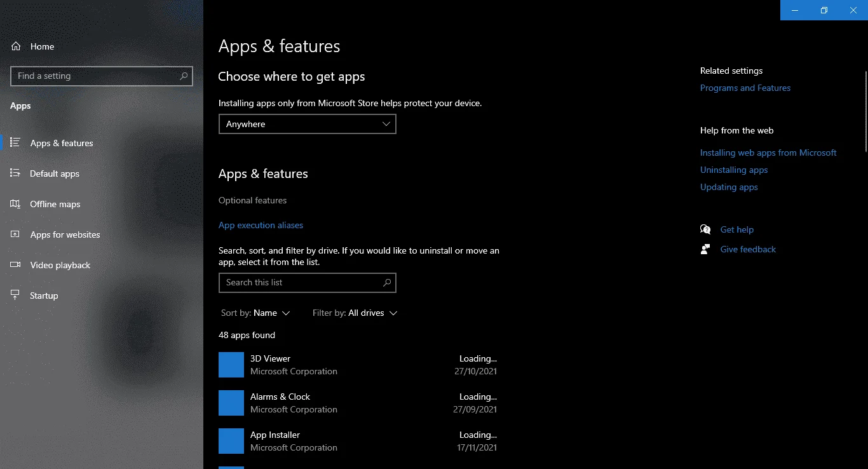Open the Sort by Name dropdown

[x=255, y=313]
